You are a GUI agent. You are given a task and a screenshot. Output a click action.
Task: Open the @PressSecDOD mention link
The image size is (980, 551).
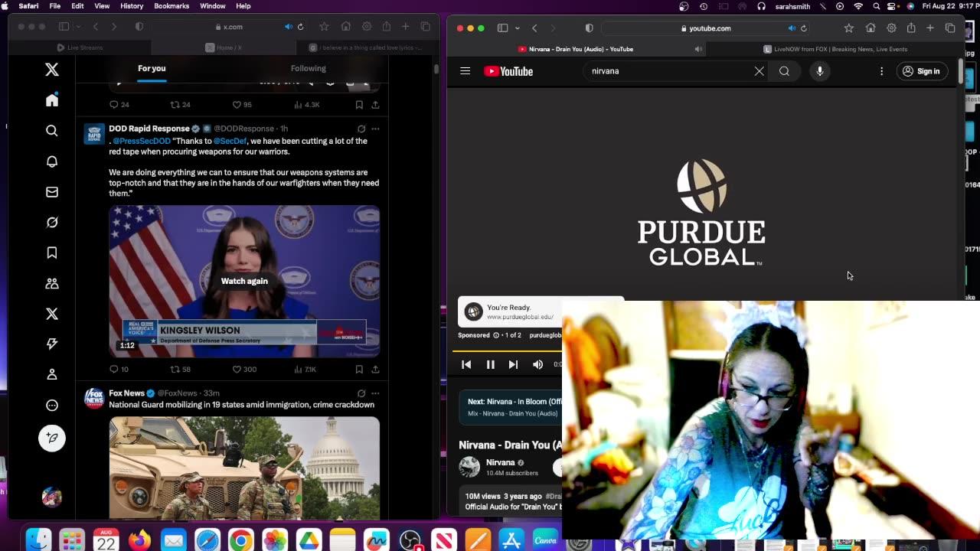141,141
